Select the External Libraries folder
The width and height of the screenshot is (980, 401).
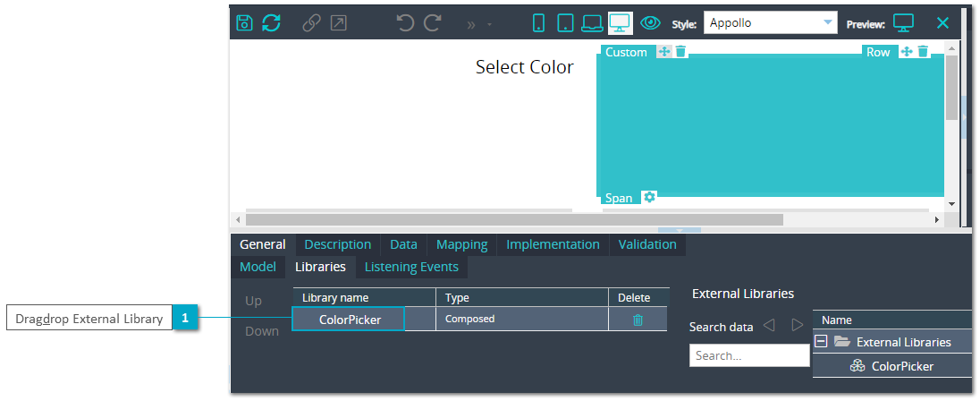[x=894, y=342]
